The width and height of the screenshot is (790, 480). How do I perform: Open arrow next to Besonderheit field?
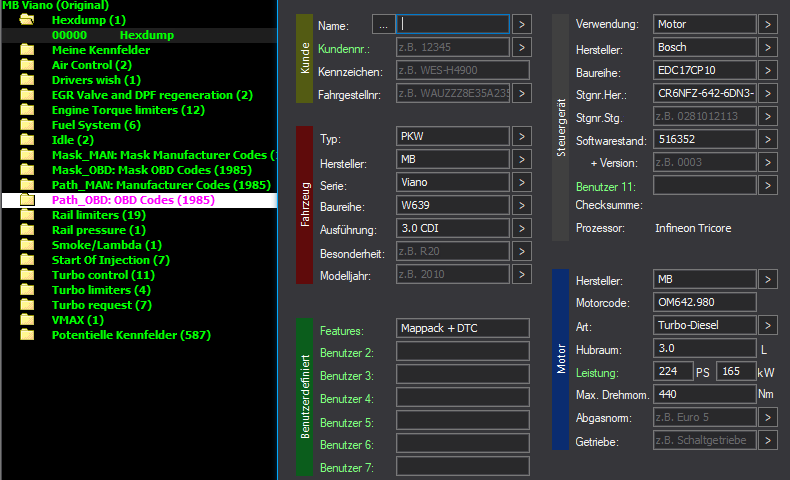pyautogui.click(x=522, y=251)
